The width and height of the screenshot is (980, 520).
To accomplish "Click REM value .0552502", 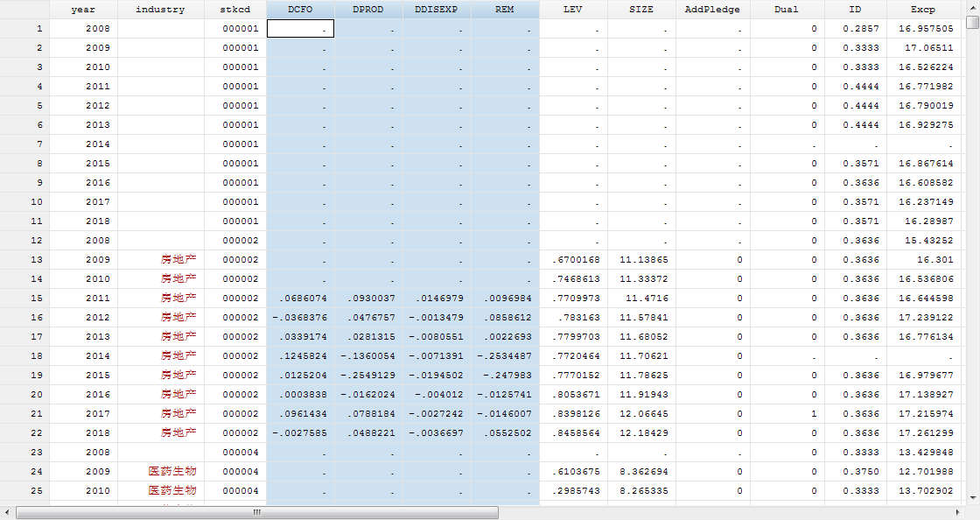I will click(507, 432).
